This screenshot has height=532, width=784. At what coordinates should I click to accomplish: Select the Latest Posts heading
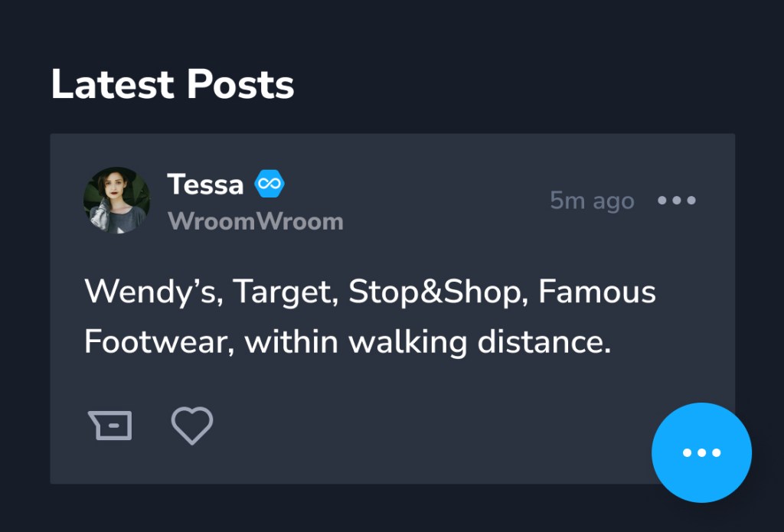[x=172, y=84]
